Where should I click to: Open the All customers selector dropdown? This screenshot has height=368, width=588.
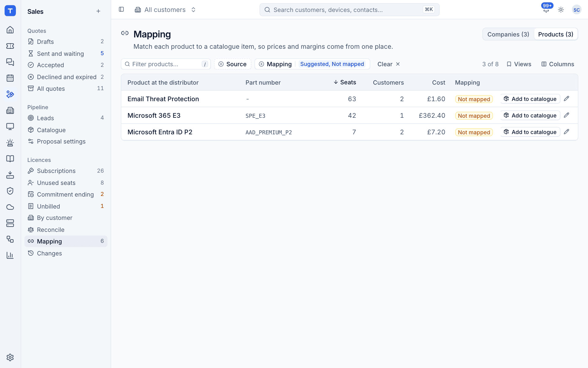pos(165,10)
